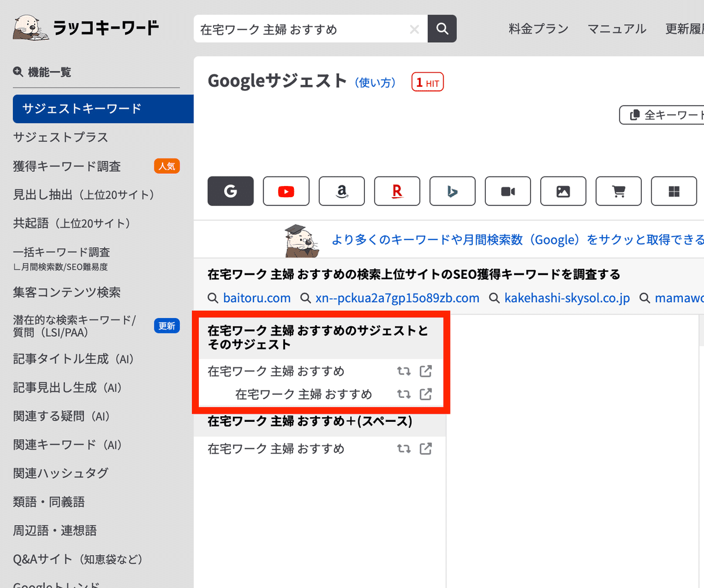This screenshot has width=704, height=588.
Task: Open the video suggest source icon
Action: (x=507, y=191)
